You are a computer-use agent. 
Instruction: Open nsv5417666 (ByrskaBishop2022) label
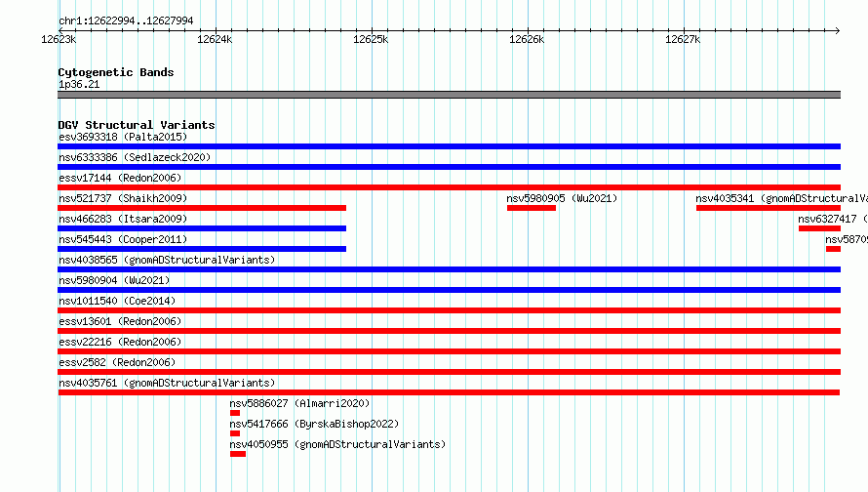[x=314, y=424]
